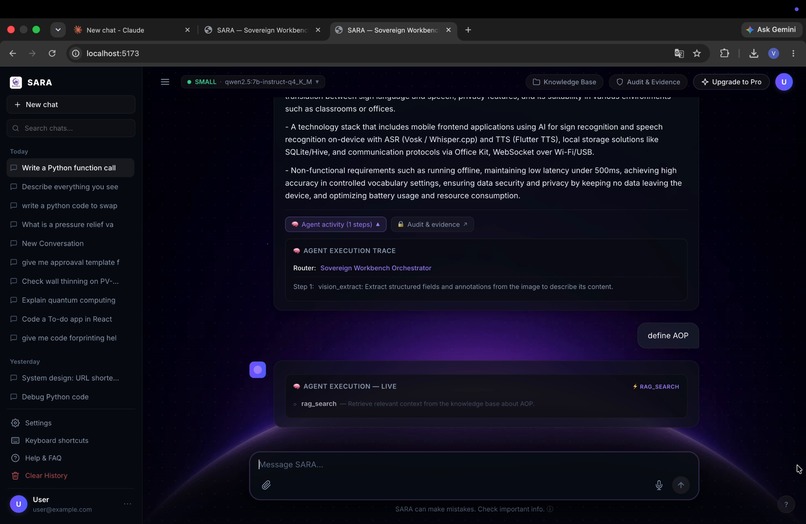Click the assistant avatar icon beside live trace

[x=258, y=370]
